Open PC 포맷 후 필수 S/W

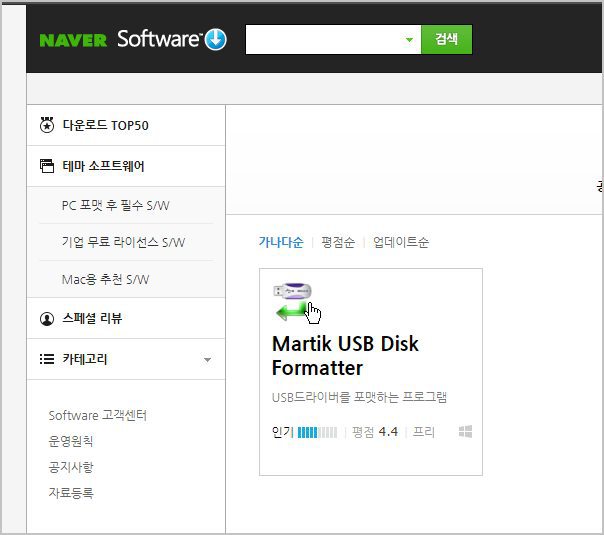[x=115, y=205]
